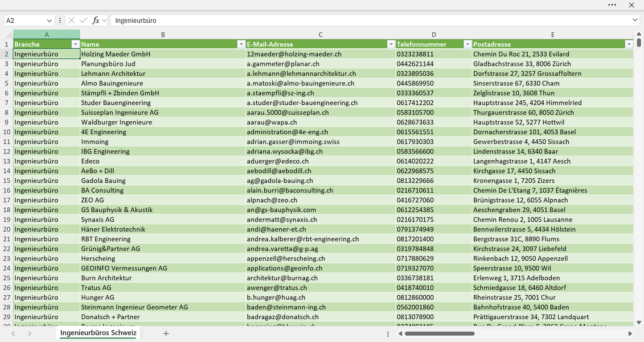Select the cell GEOINFO Vermessungen AG

[x=163, y=268]
